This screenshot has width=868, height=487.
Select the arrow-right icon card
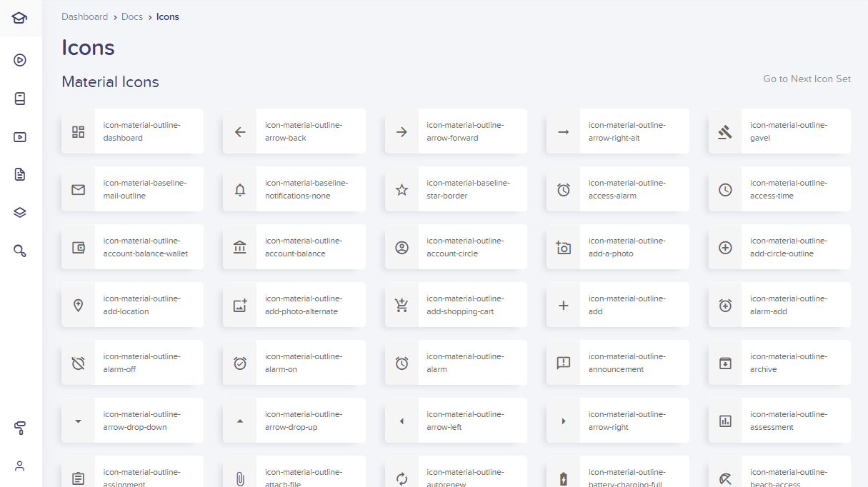coord(617,421)
